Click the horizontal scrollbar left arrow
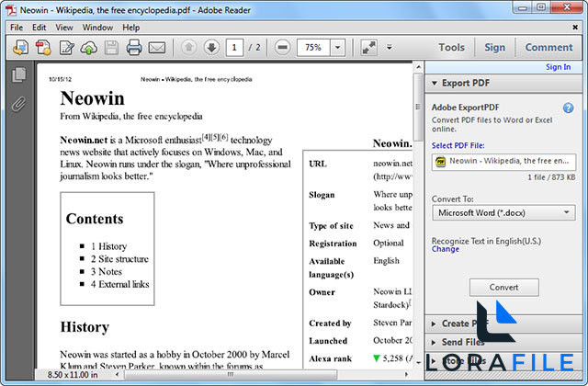 pos(118,374)
